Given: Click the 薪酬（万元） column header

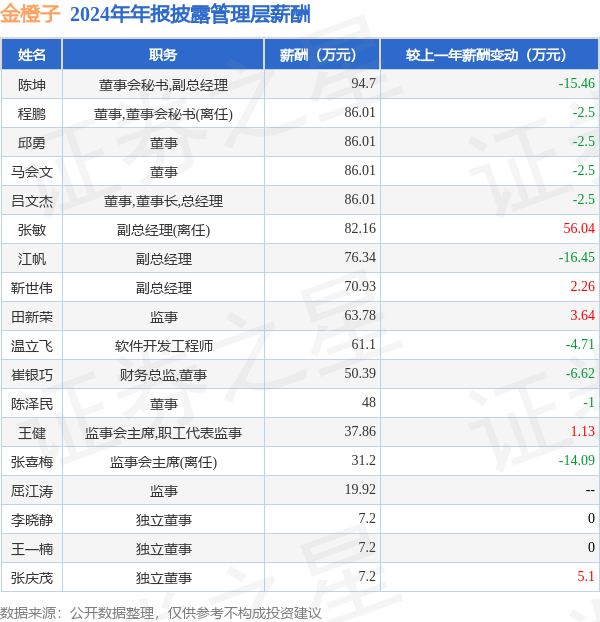Looking at the screenshot, I should click(322, 55).
